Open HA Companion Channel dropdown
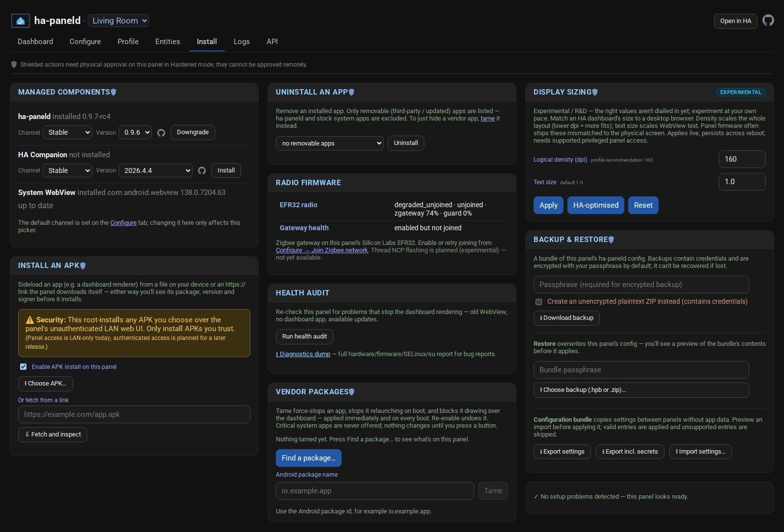 pos(67,170)
